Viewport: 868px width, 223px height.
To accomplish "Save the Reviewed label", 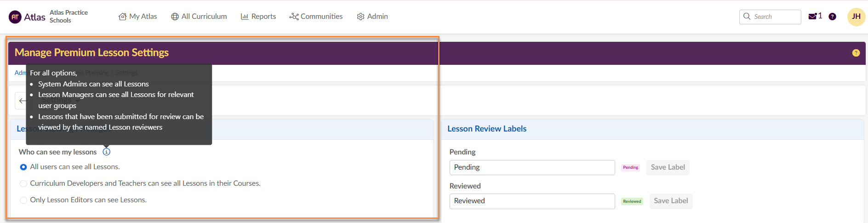I will 671,201.
